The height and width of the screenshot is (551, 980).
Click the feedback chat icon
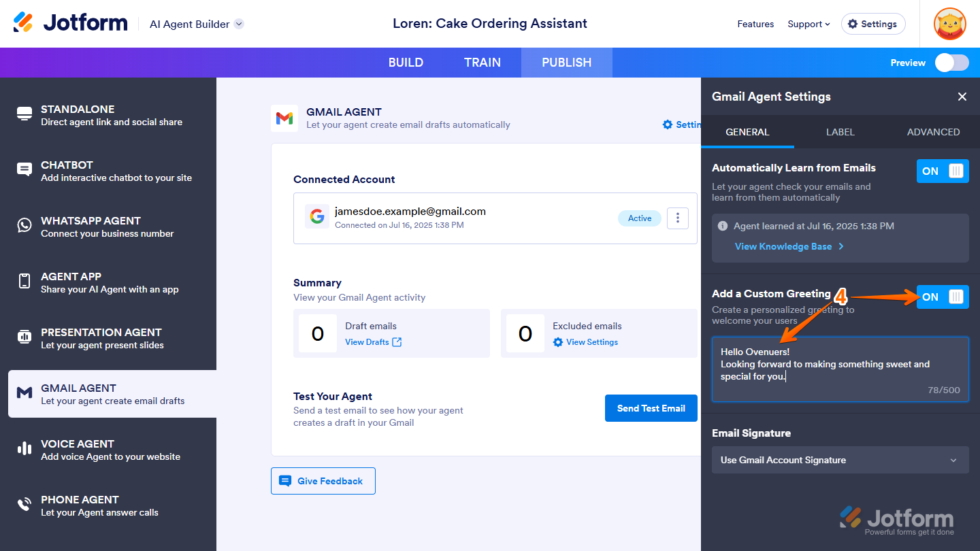point(285,481)
